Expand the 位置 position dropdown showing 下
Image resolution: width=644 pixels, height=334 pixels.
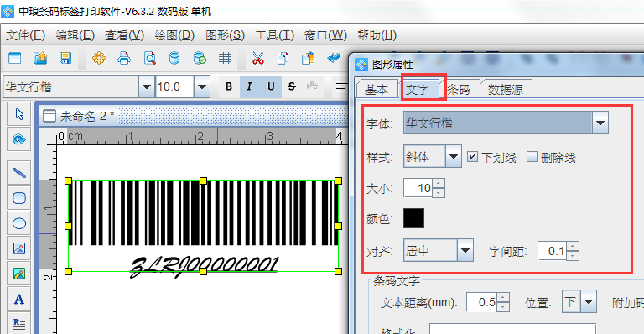589,302
